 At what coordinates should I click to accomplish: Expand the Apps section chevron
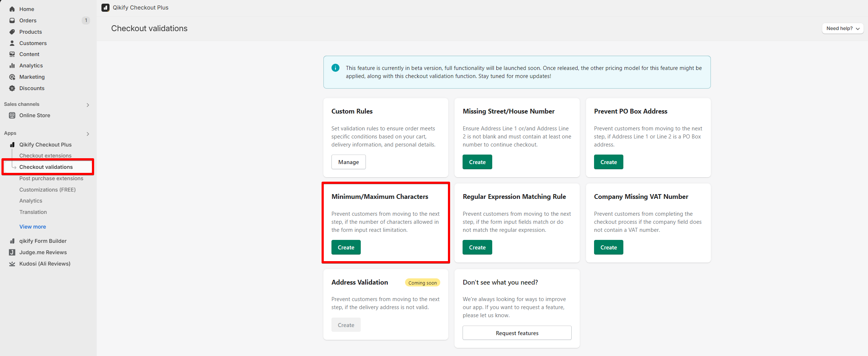[88, 134]
